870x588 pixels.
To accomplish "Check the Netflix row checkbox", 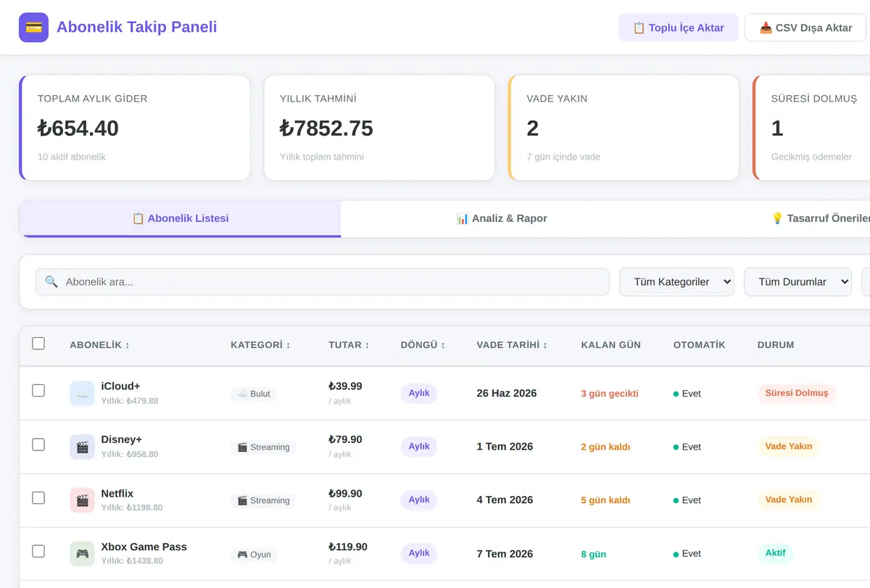I will coord(38,498).
